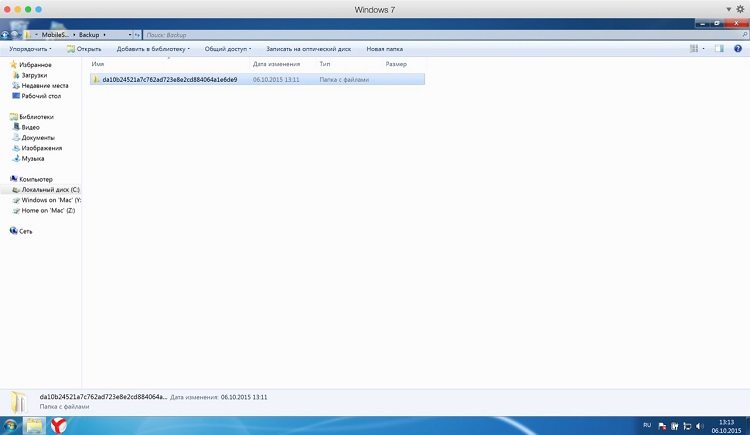
Task: Click the Windows Start button
Action: click(10, 425)
